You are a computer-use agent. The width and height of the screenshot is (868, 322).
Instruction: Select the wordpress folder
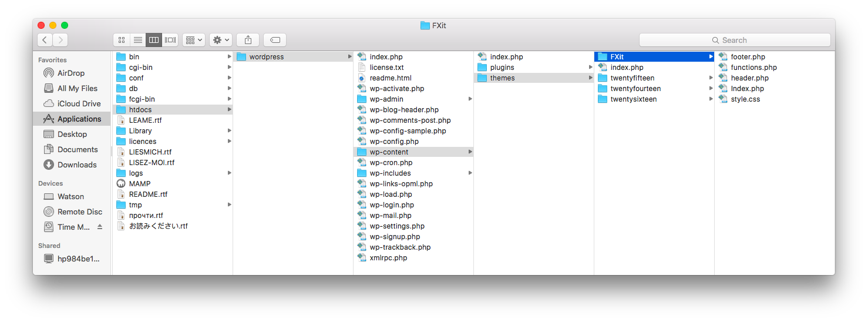pyautogui.click(x=293, y=57)
